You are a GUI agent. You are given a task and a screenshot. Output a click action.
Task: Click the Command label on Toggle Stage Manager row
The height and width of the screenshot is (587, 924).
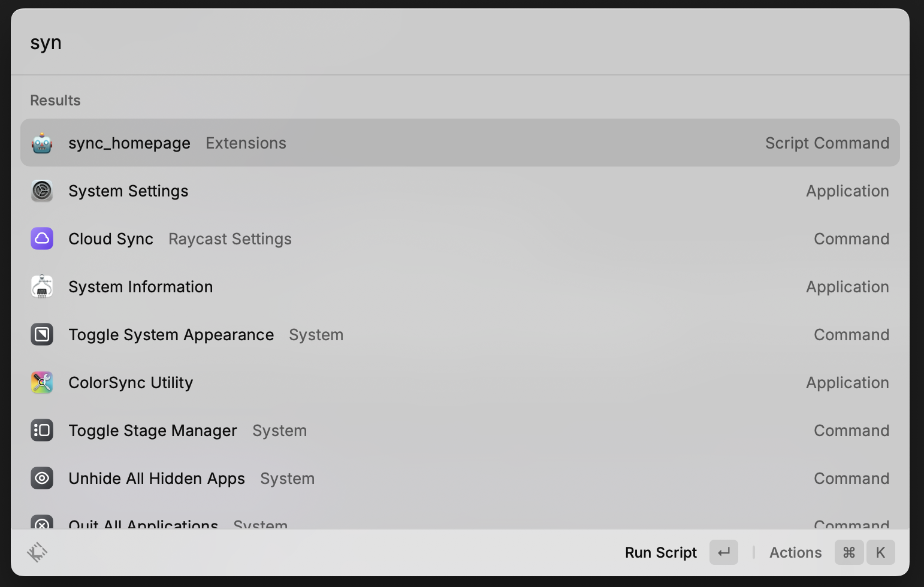(x=851, y=431)
